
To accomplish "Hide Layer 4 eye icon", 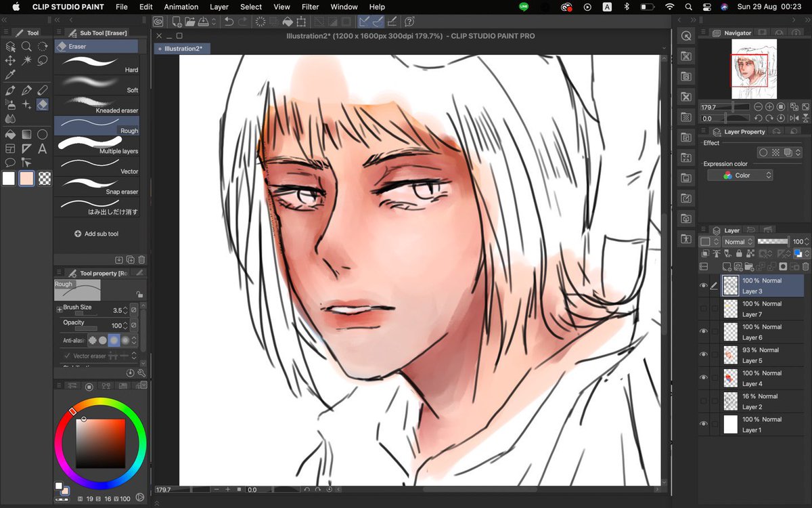I will [703, 378].
